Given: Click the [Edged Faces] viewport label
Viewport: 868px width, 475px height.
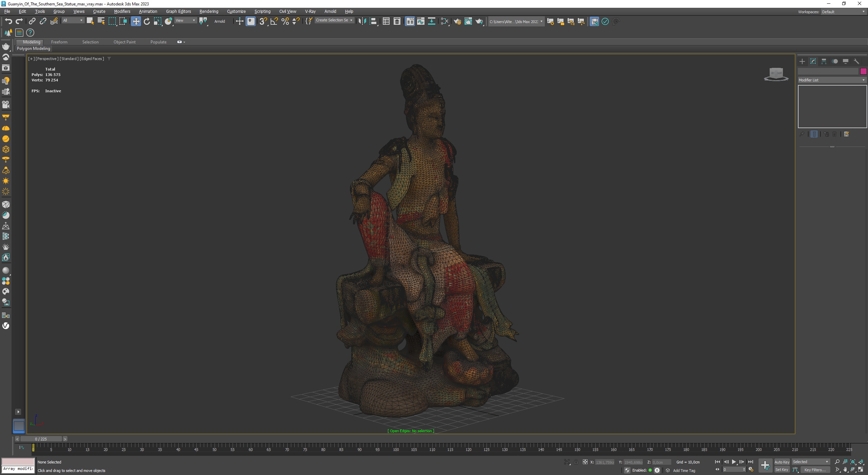Looking at the screenshot, I should point(92,59).
